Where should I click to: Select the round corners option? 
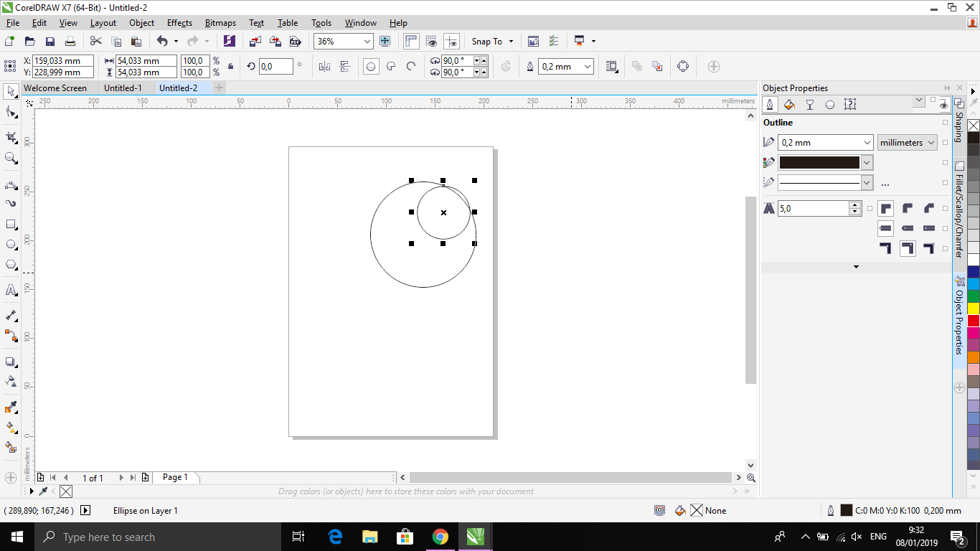pos(908,209)
